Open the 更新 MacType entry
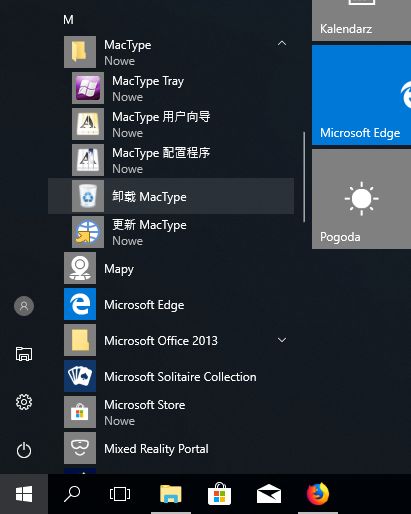The image size is (411, 514). pyautogui.click(x=171, y=232)
